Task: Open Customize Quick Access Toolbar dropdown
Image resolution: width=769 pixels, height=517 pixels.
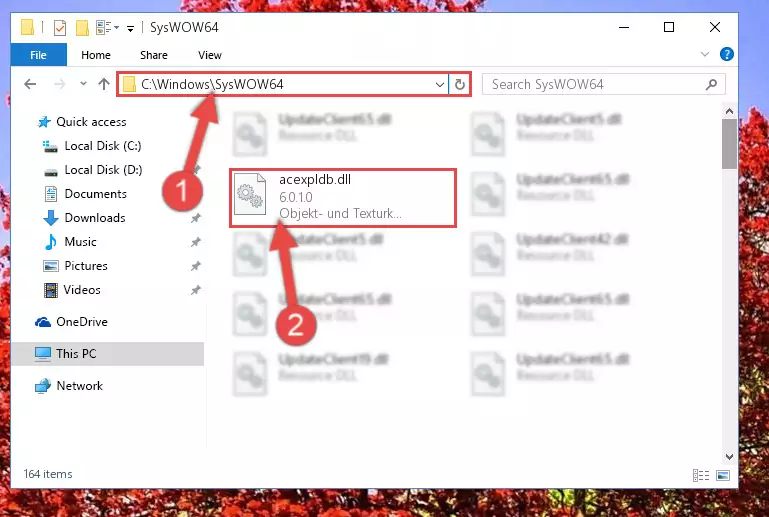Action: point(130,28)
